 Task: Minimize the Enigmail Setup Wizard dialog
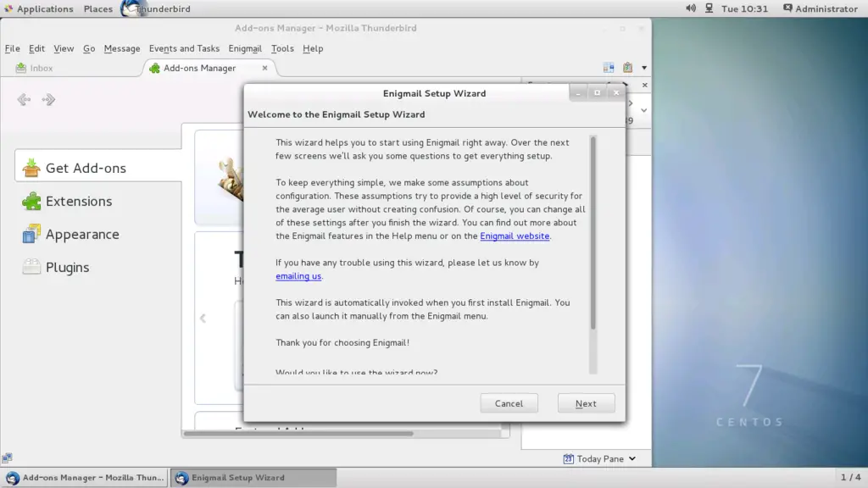pos(578,93)
